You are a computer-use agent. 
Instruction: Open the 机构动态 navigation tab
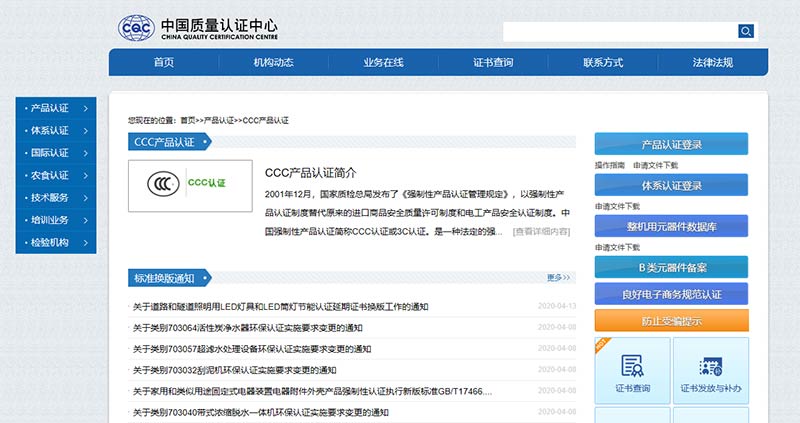273,62
